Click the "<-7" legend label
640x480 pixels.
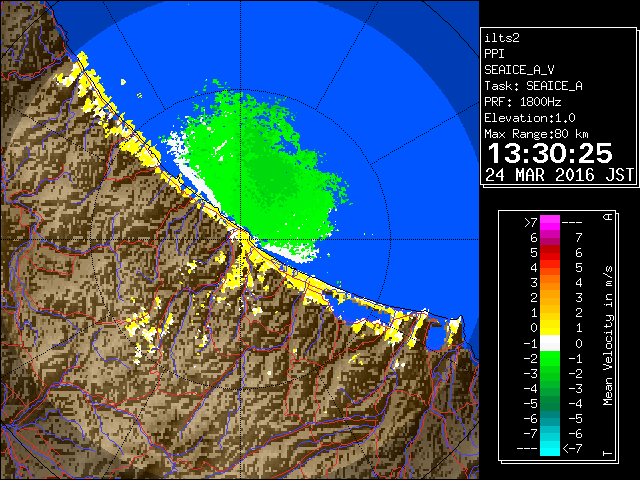[x=572, y=449]
